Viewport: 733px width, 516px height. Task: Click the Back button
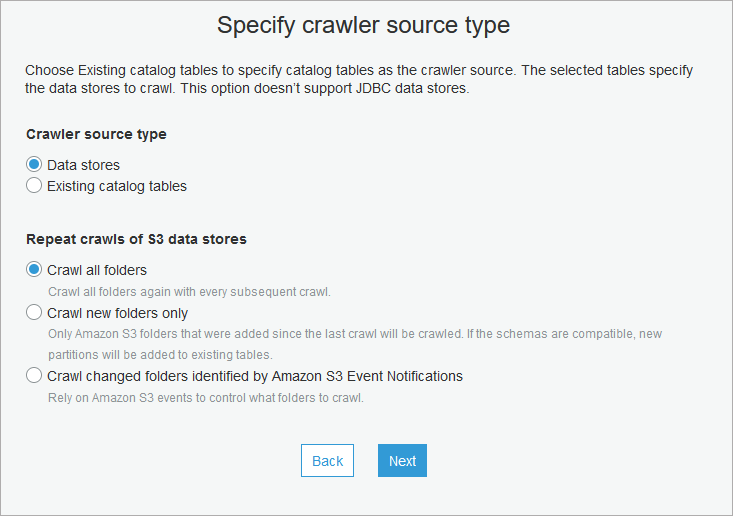pyautogui.click(x=327, y=461)
